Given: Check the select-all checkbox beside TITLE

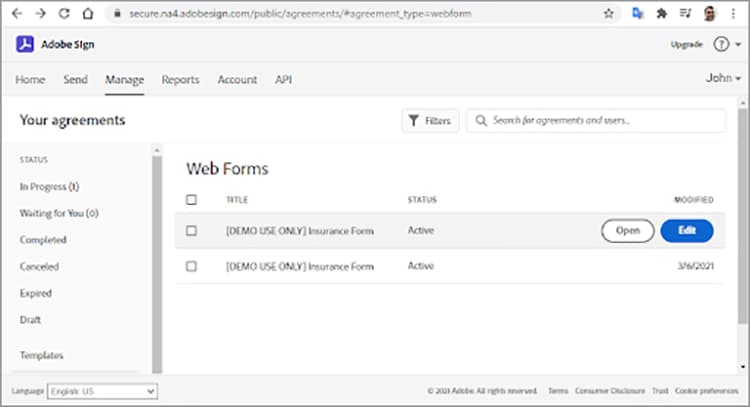Looking at the screenshot, I should click(191, 199).
